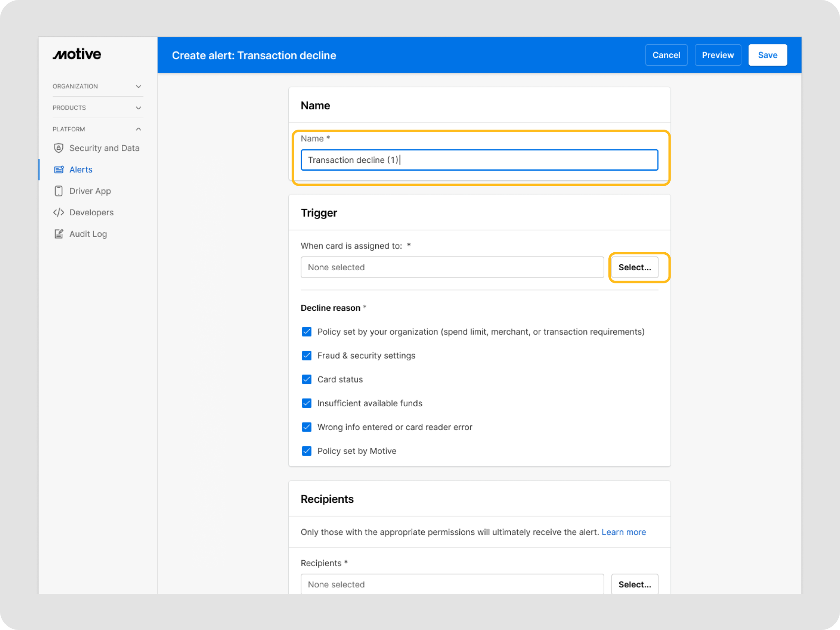Uncheck Card status decline reason
The image size is (840, 630).
(x=306, y=379)
